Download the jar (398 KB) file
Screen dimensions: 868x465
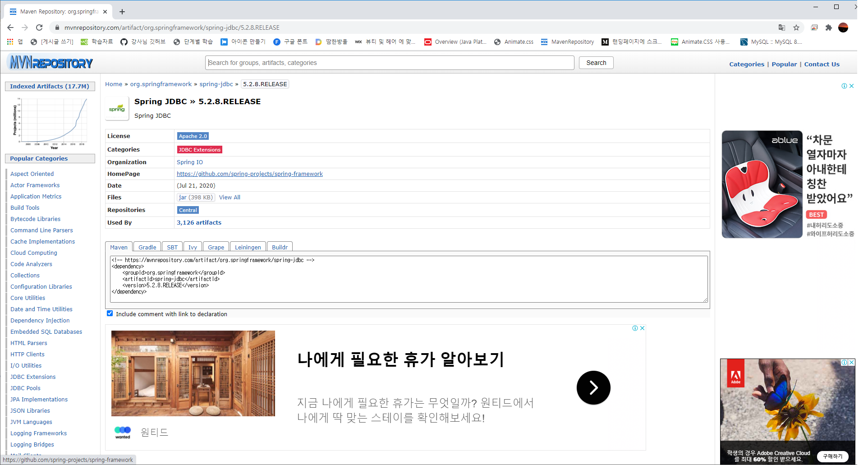(196, 197)
